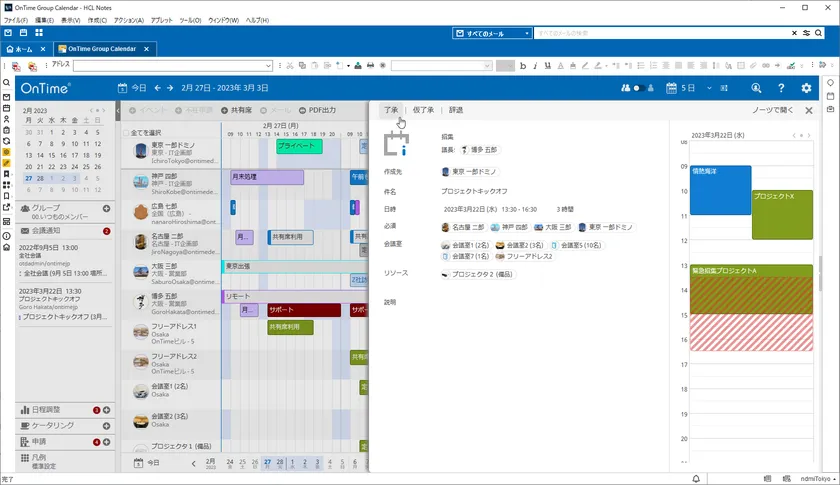Viewport: 840px width, 485px height.
Task: Click the bottom date strip left arrow
Action: click(x=193, y=463)
